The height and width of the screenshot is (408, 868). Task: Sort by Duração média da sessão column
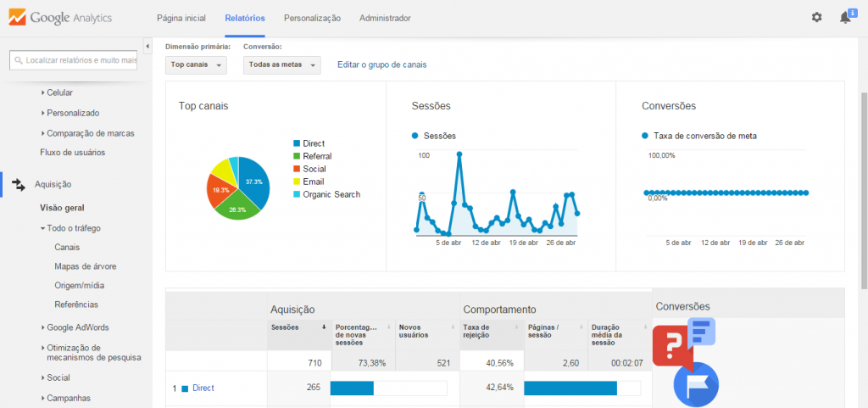coord(619,335)
